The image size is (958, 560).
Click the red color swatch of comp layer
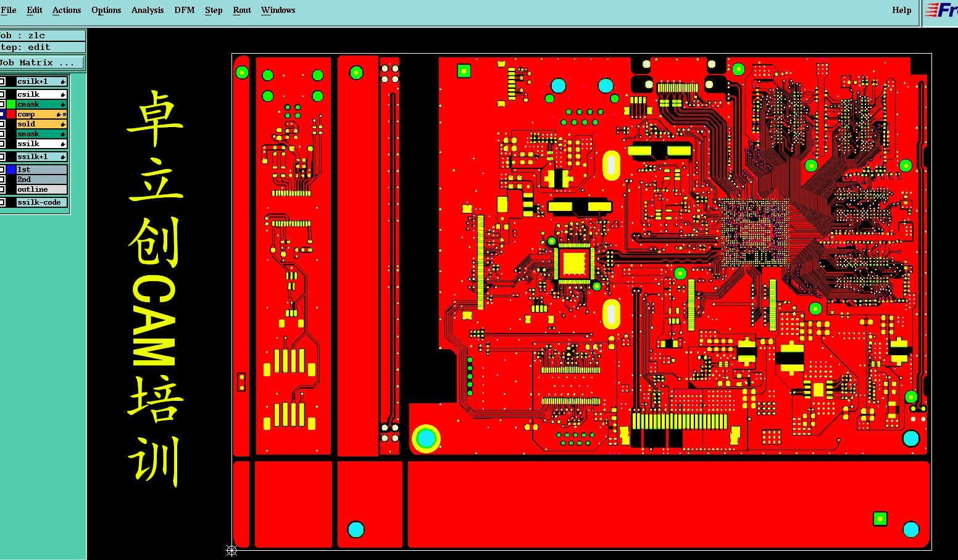[x=11, y=114]
